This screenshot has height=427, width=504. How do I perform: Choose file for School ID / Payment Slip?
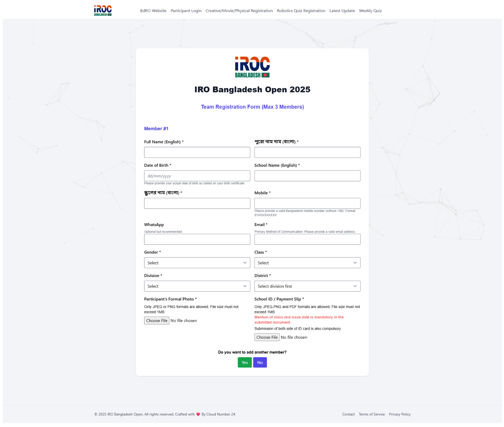pyautogui.click(x=267, y=337)
